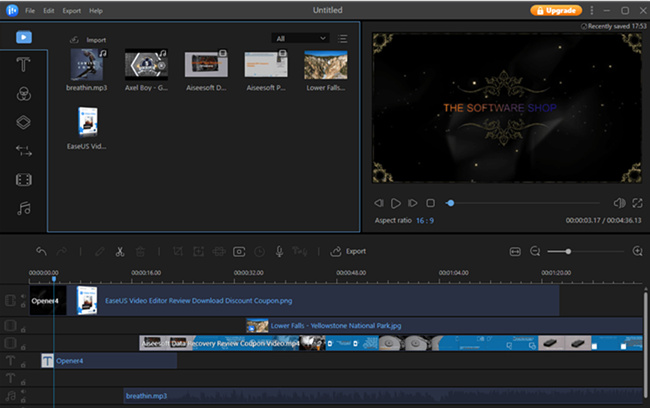The image size is (650, 408).
Task: Click the Import media button
Action: tap(88, 40)
